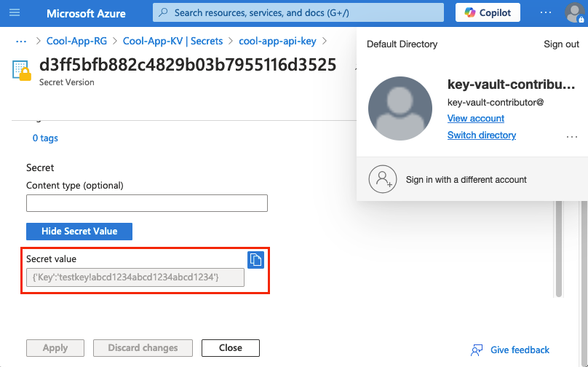Focus the Content type input field

[x=147, y=203]
